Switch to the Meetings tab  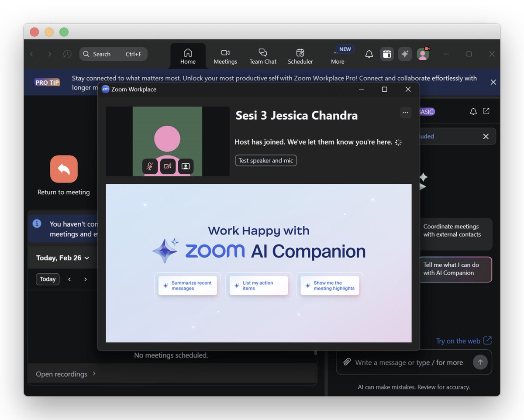[225, 56]
